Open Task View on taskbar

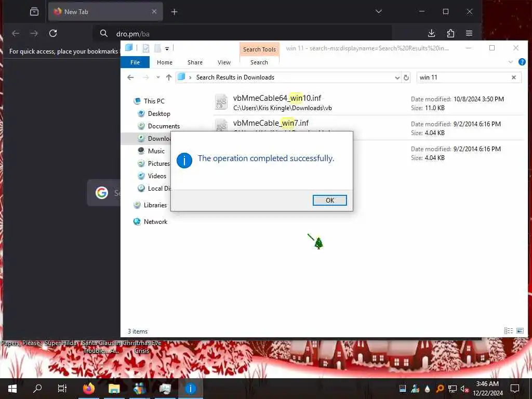62,389
